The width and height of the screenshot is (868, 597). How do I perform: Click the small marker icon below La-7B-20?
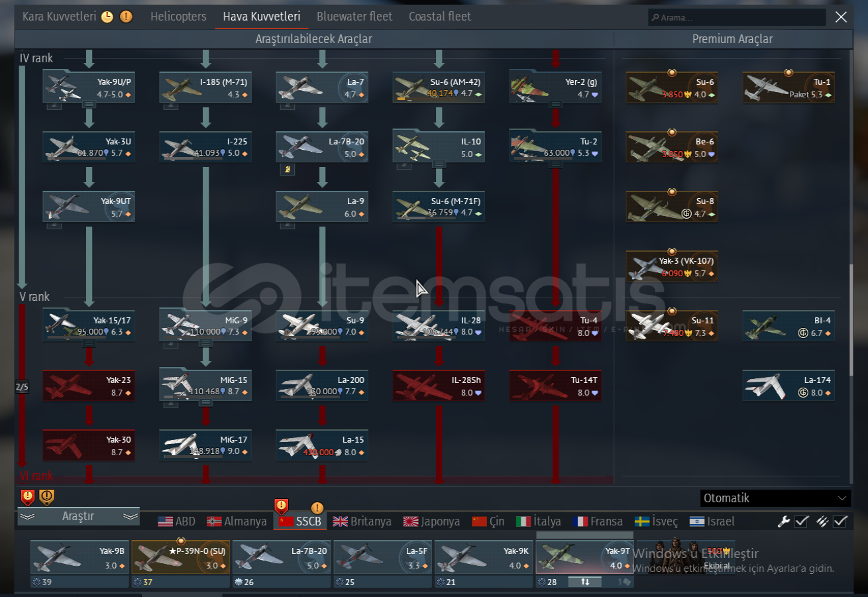tap(289, 170)
